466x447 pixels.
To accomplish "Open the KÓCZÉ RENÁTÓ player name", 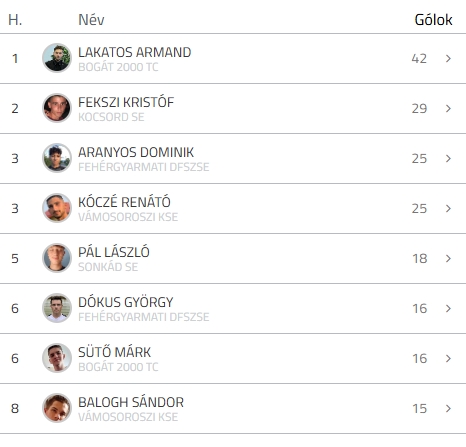I will pyautogui.click(x=124, y=202).
